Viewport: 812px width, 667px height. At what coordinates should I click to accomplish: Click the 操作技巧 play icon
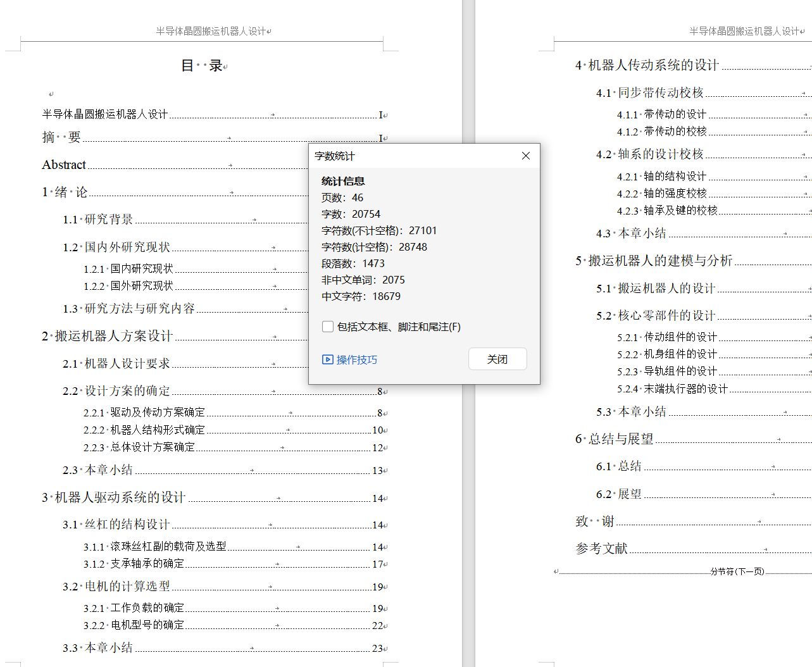(328, 359)
